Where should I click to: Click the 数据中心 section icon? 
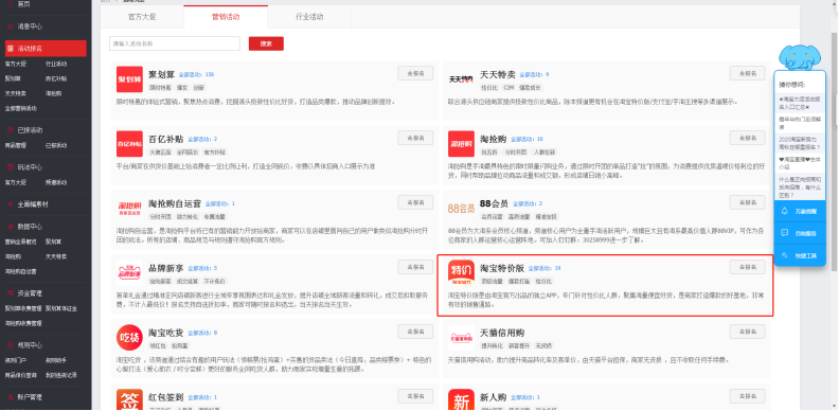click(x=10, y=226)
